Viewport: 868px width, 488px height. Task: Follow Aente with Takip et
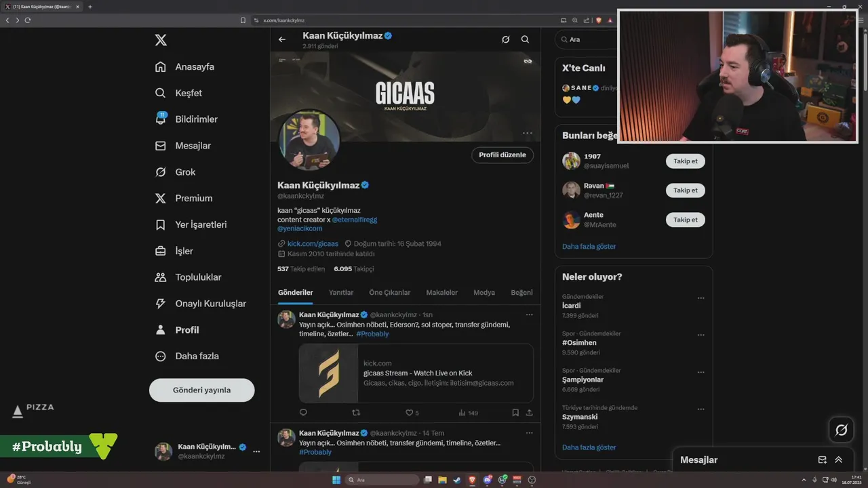pyautogui.click(x=685, y=220)
